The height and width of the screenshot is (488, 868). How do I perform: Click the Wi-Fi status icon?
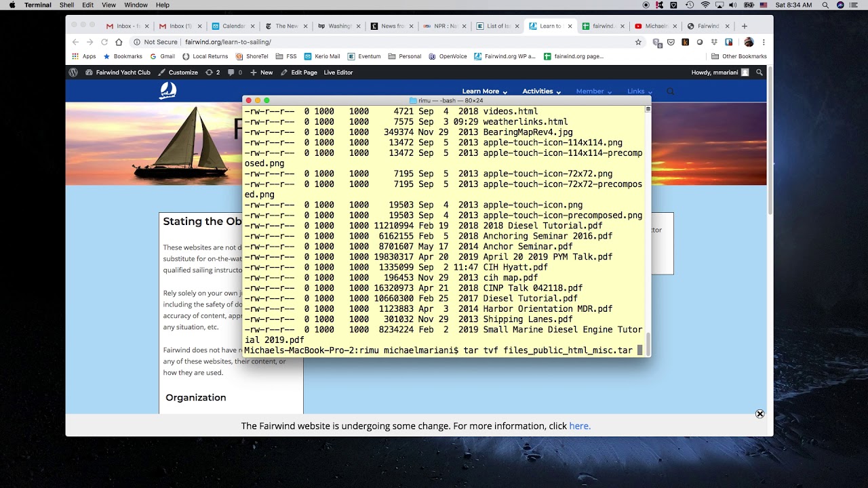(x=705, y=5)
